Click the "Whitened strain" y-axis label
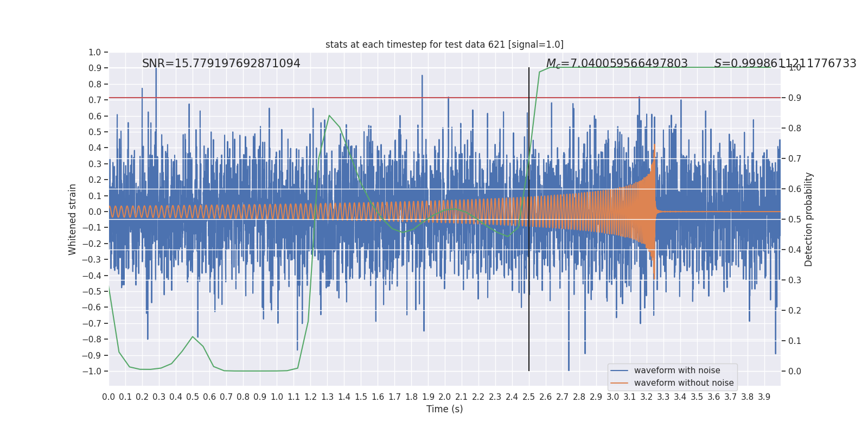Viewport: 868px width, 434px height. 73,219
